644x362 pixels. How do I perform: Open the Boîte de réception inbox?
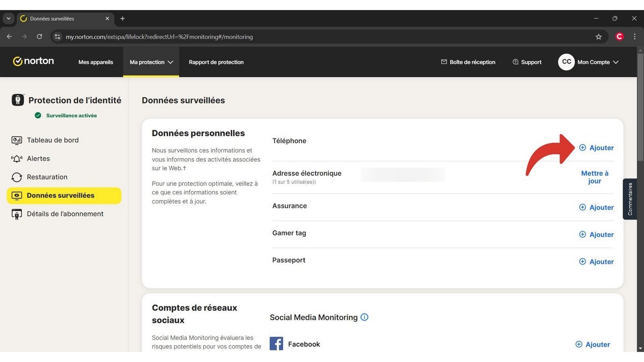click(x=468, y=62)
